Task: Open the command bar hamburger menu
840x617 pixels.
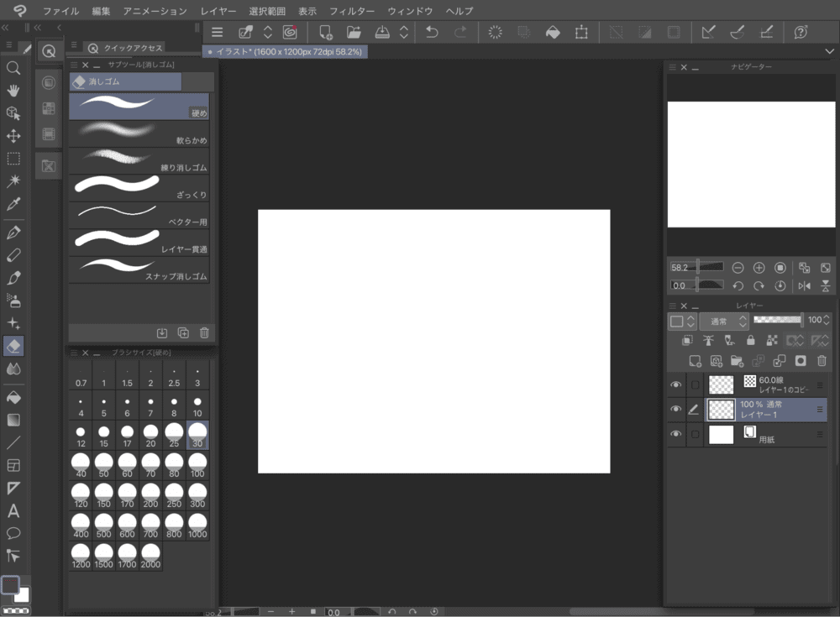Action: (217, 32)
